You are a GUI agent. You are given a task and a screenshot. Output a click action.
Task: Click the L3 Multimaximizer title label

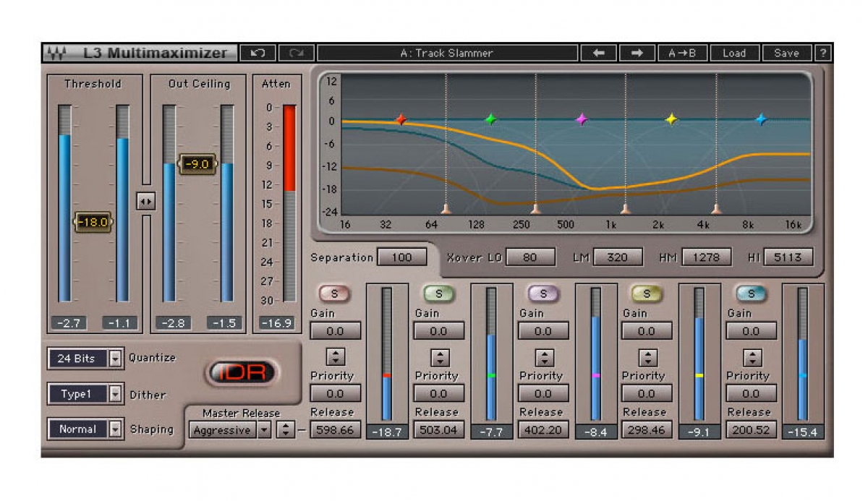(156, 53)
